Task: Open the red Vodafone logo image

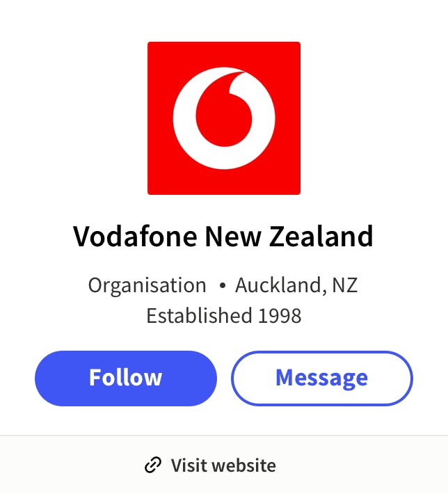Action: pyautogui.click(x=224, y=118)
